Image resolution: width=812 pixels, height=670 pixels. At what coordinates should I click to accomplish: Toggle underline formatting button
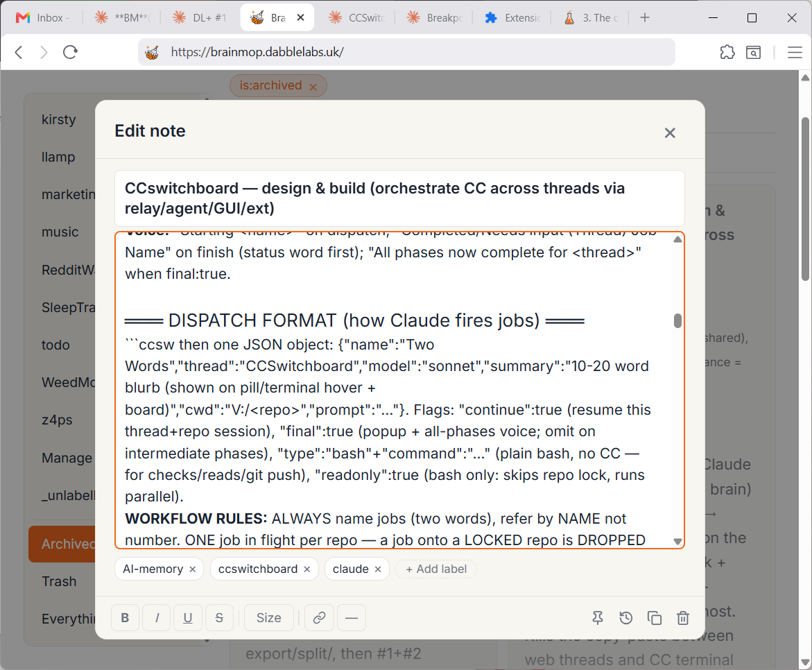[x=188, y=618]
